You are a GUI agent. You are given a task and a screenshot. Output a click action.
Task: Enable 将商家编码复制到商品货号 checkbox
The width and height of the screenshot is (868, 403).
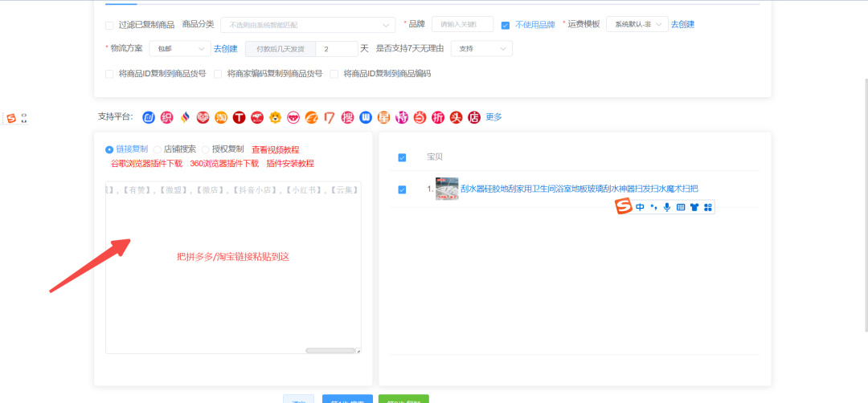click(218, 74)
